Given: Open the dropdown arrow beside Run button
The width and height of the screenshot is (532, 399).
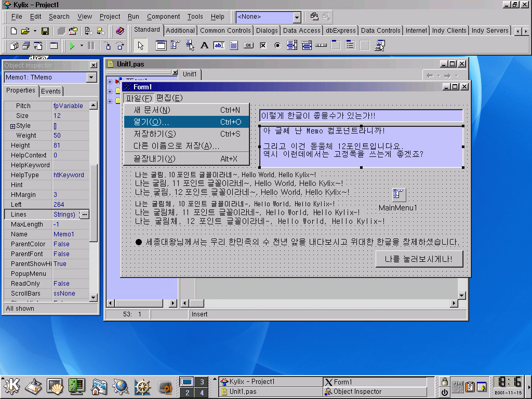Looking at the screenshot, I should click(x=82, y=46).
